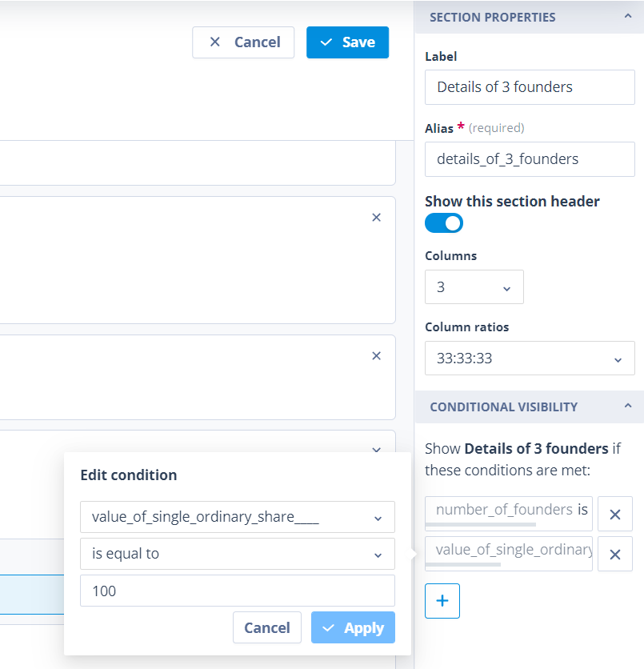
Task: Click the top Cancel button beside Save
Action: (x=243, y=42)
